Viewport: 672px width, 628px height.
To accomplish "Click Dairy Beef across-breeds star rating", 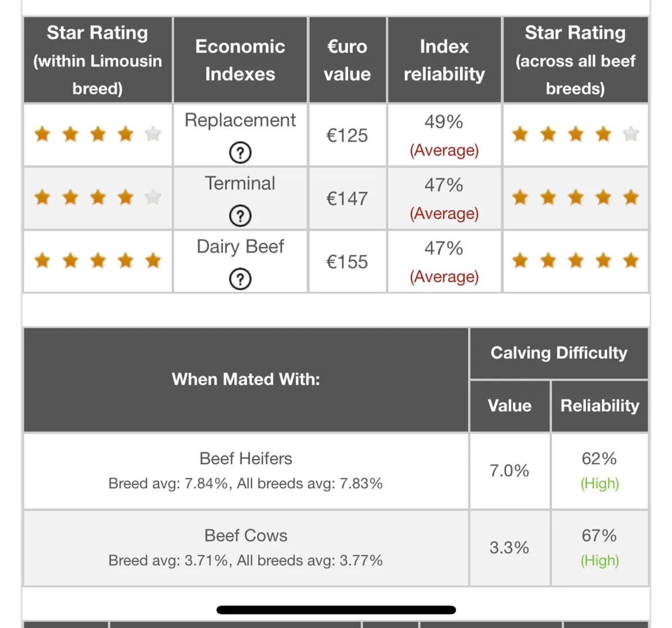I will click(x=575, y=261).
